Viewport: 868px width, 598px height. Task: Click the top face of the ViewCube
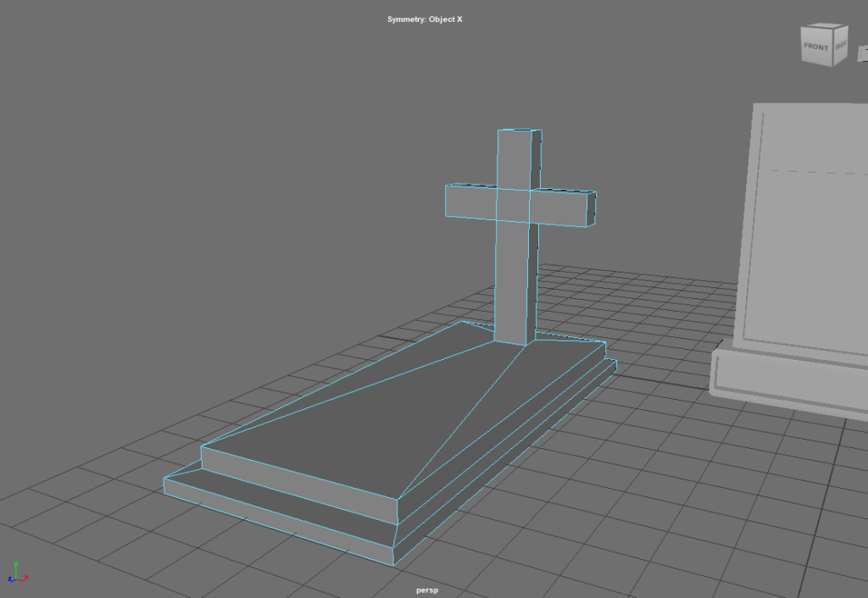click(825, 28)
